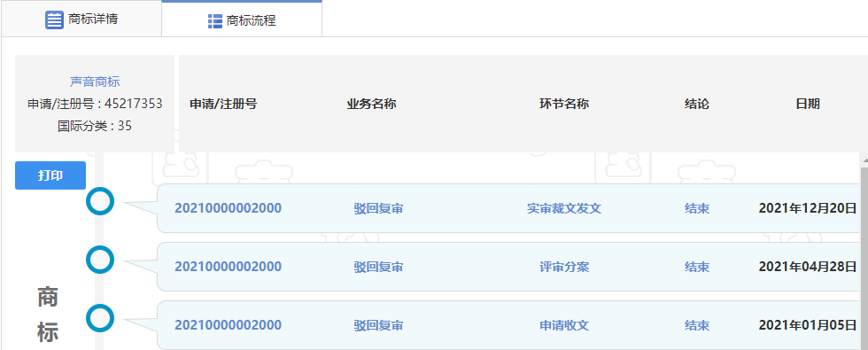The height and width of the screenshot is (350, 868).
Task: Click 驳回复审 in the 2021年04月28日 row
Action: pyautogui.click(x=379, y=268)
